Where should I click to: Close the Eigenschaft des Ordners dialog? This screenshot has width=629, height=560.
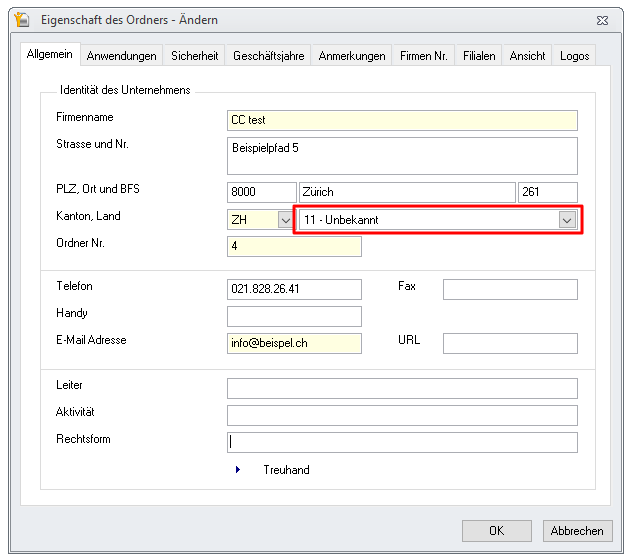click(x=601, y=20)
